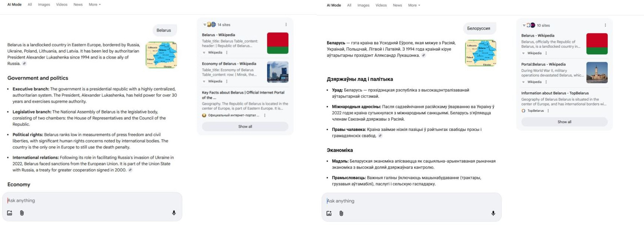
Task: Click 'Government and politics' heading
Action: tap(38, 78)
